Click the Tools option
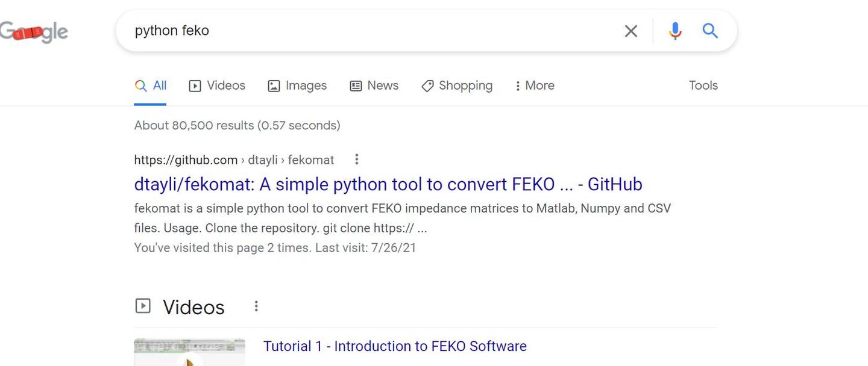This screenshot has height=366, width=868. [703, 85]
